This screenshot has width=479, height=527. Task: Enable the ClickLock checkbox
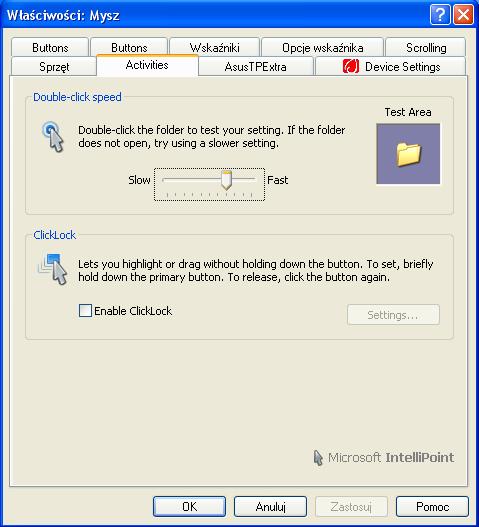tap(85, 311)
